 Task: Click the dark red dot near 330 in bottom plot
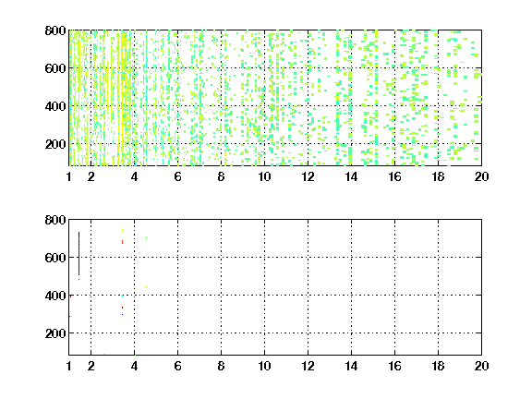[x=122, y=308]
